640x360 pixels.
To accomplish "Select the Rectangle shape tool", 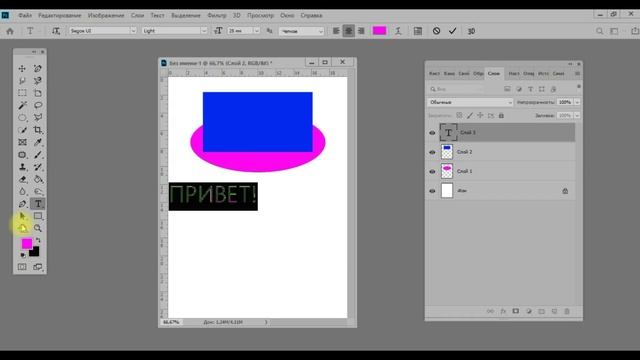I will tap(38, 216).
